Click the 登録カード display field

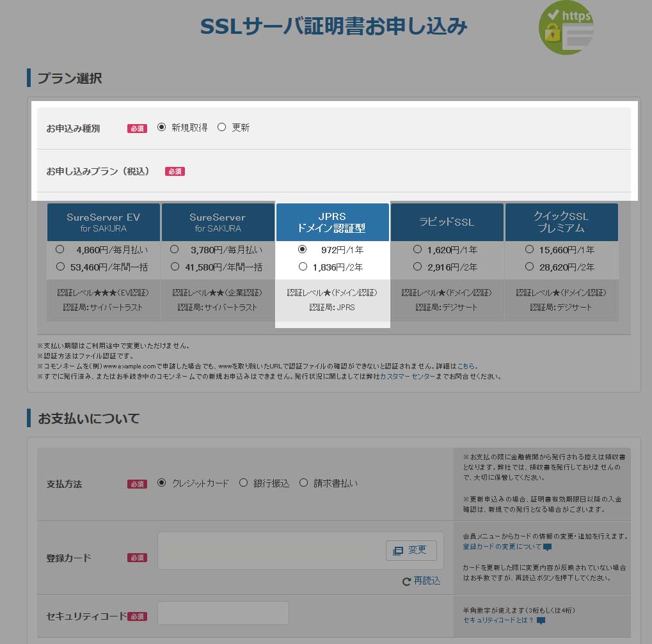(300, 551)
